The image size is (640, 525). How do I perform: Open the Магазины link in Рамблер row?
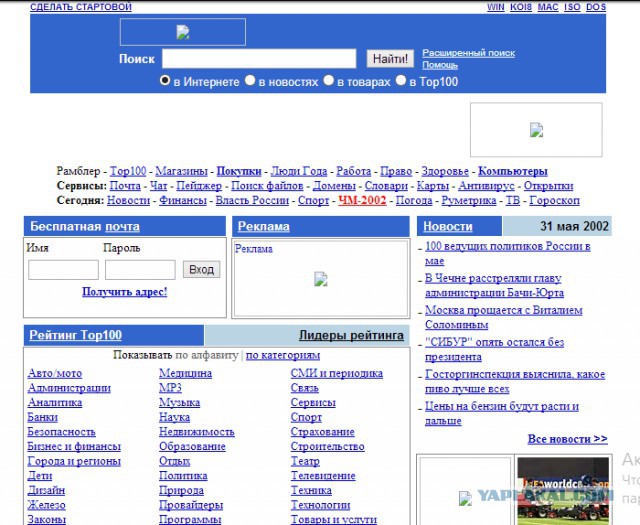pyautogui.click(x=181, y=171)
